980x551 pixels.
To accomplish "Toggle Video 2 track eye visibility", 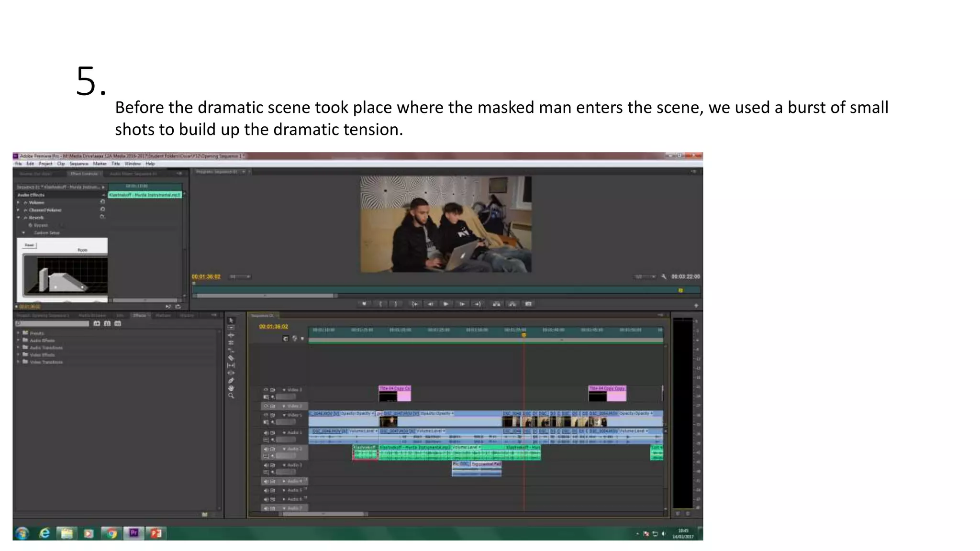I will (266, 406).
